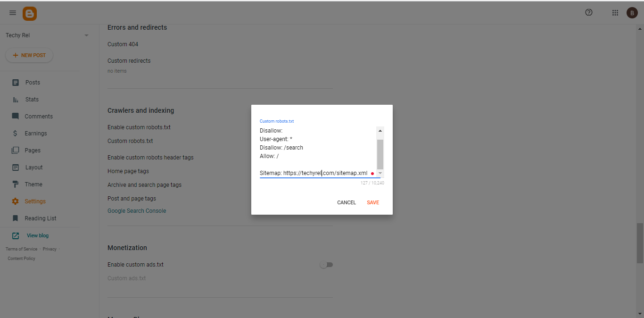Click SAVE in the robots.txt dialog
This screenshot has width=644, height=318.
pyautogui.click(x=373, y=202)
